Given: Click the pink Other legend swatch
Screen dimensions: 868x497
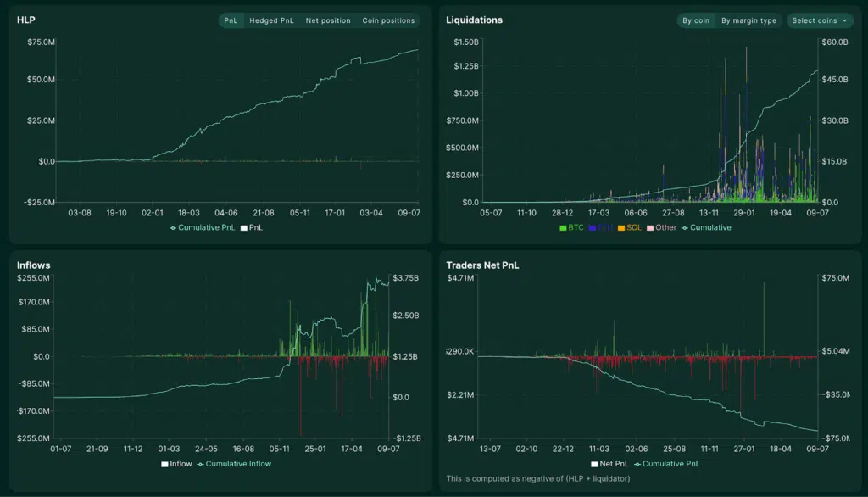Looking at the screenshot, I should tap(651, 227).
